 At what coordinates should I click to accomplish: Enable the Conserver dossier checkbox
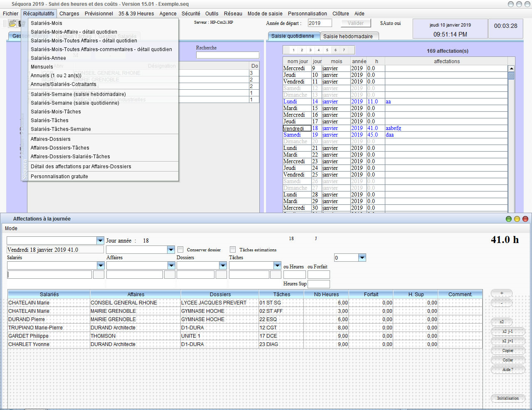coord(180,250)
